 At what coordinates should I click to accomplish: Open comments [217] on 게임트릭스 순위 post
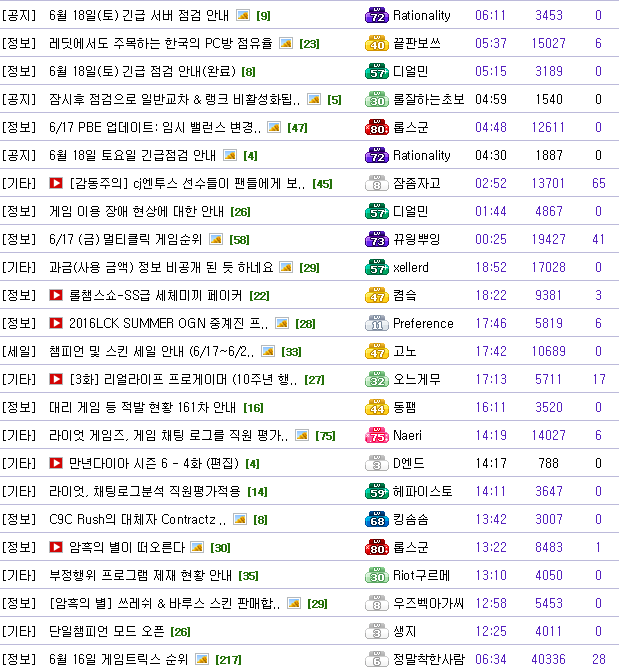click(228, 660)
